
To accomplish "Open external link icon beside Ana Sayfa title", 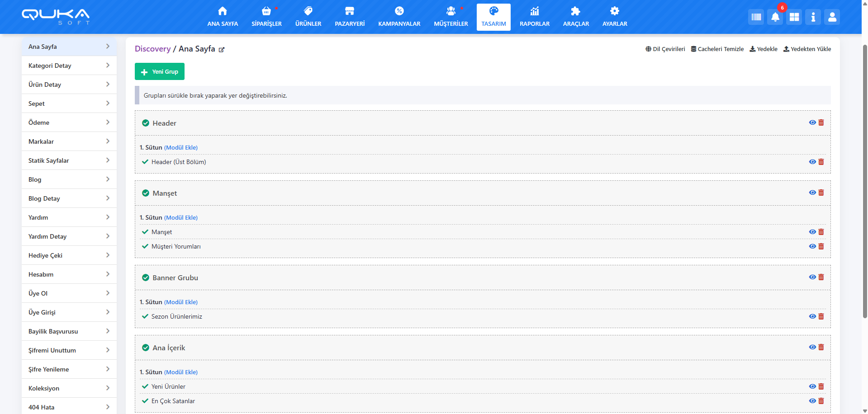I will 222,50.
